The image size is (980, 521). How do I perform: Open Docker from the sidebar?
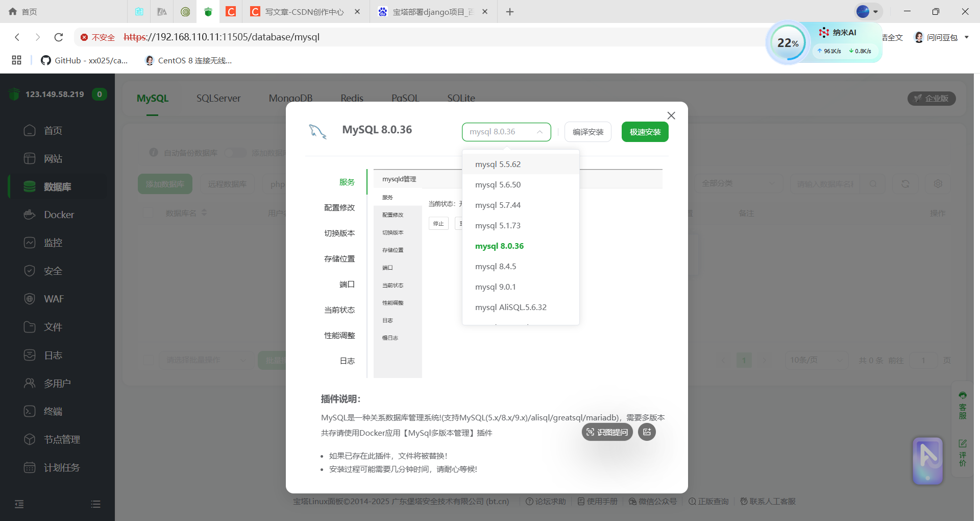59,215
